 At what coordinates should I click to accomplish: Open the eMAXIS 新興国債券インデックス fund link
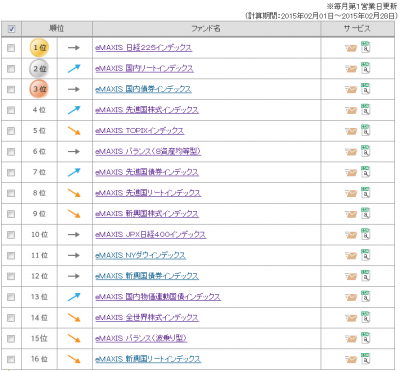pos(147,276)
